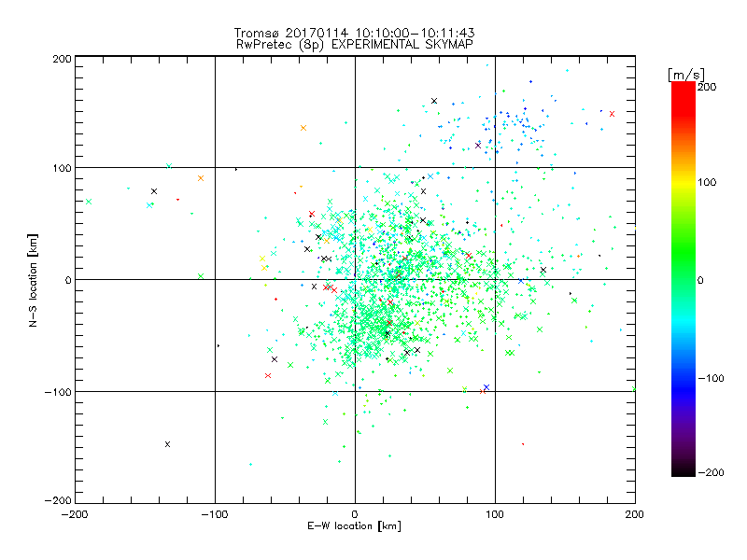Click the E-W axis tick label '0'

355,514
